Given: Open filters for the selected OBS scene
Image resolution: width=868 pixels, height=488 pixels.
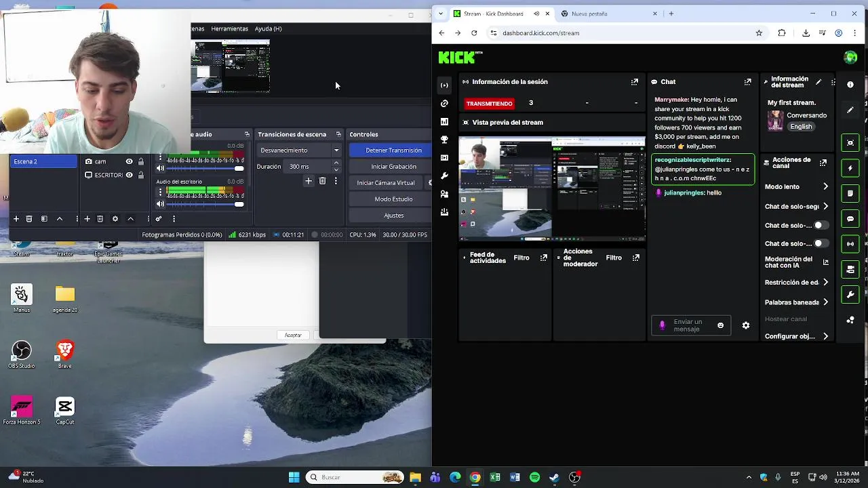Looking at the screenshot, I should (44, 219).
